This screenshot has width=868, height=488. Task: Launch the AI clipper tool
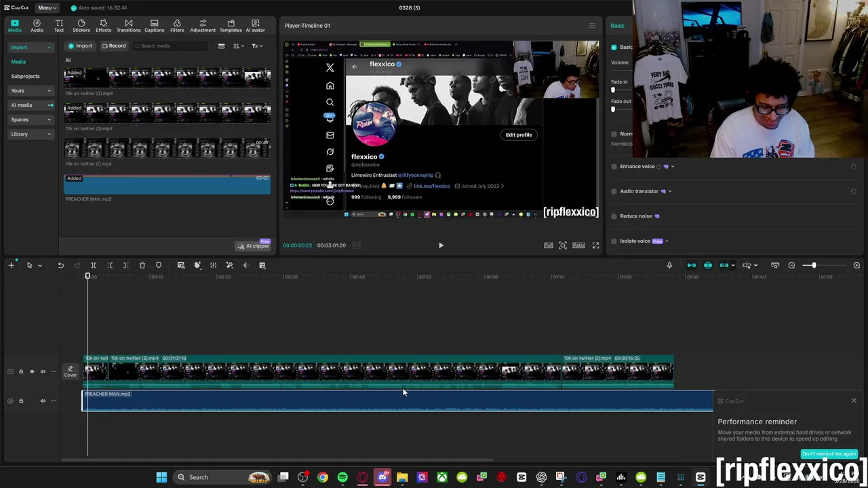coord(254,245)
